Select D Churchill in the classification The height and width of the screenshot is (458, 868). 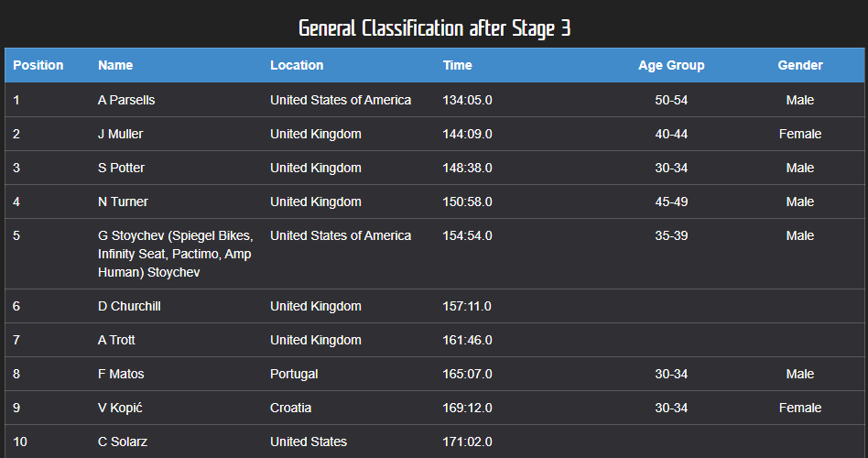(129, 306)
